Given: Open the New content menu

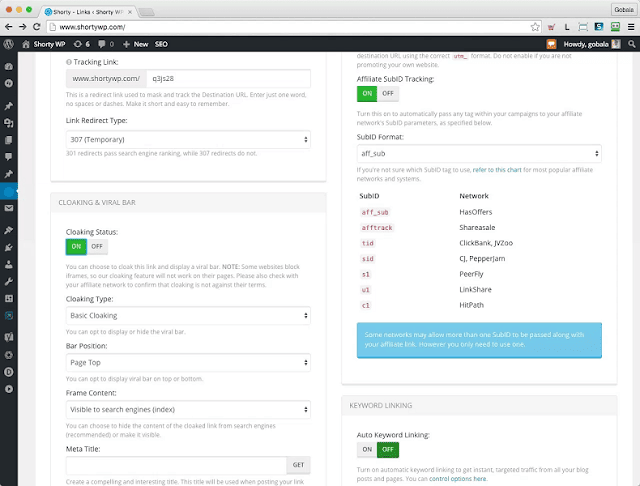Looking at the screenshot, I should [x=136, y=44].
